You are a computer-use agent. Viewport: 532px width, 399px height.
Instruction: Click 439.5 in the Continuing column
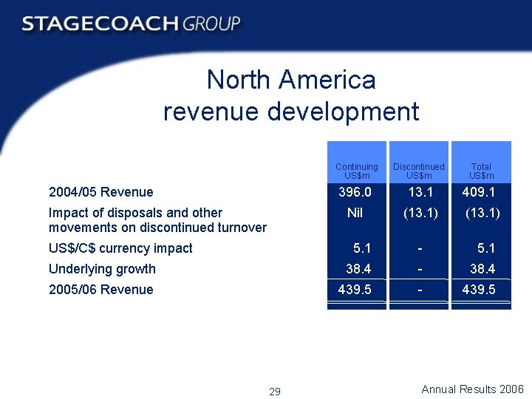[355, 290]
